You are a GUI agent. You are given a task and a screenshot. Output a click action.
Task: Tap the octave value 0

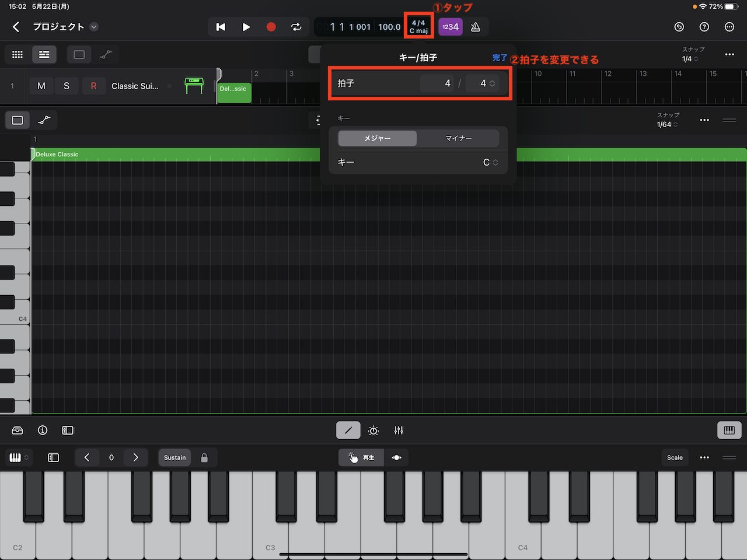coord(111,458)
